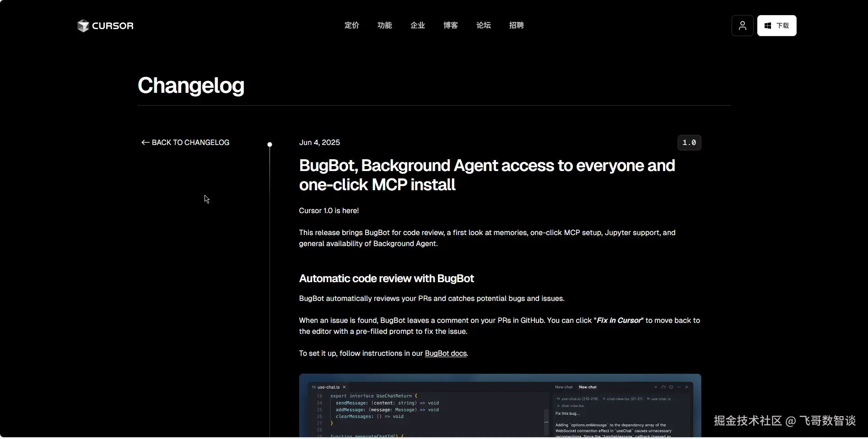The height and width of the screenshot is (439, 868).
Task: Click the BugBot, Background Agent release title
Action: (x=487, y=175)
